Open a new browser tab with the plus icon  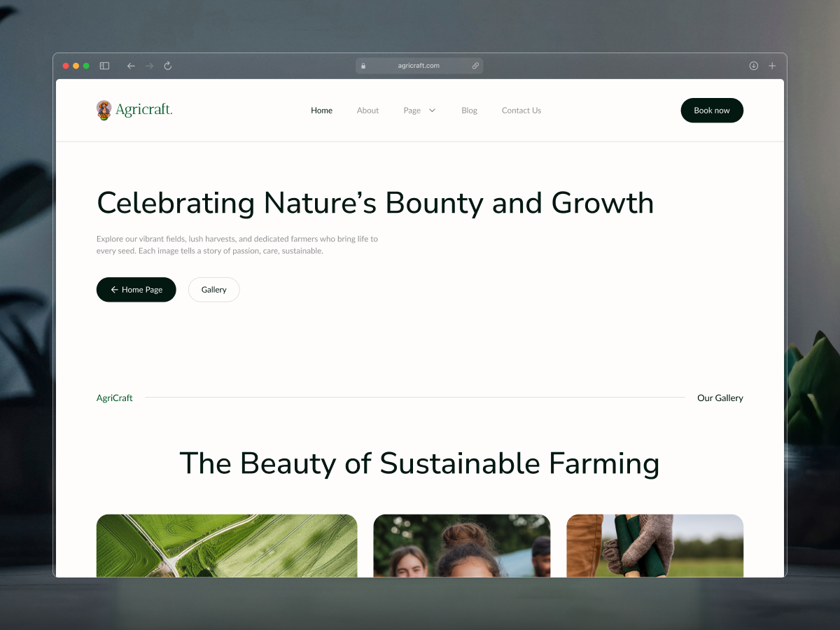pos(771,65)
